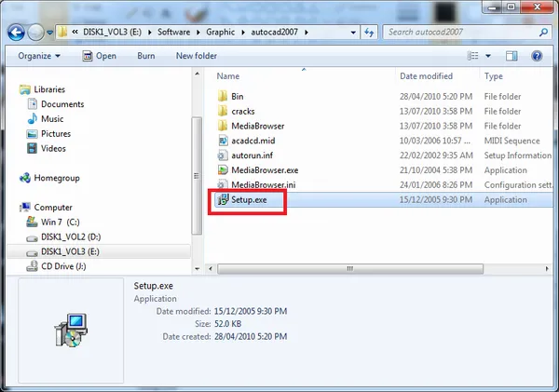
Task: Click the Setup.exe file name
Action: click(249, 199)
